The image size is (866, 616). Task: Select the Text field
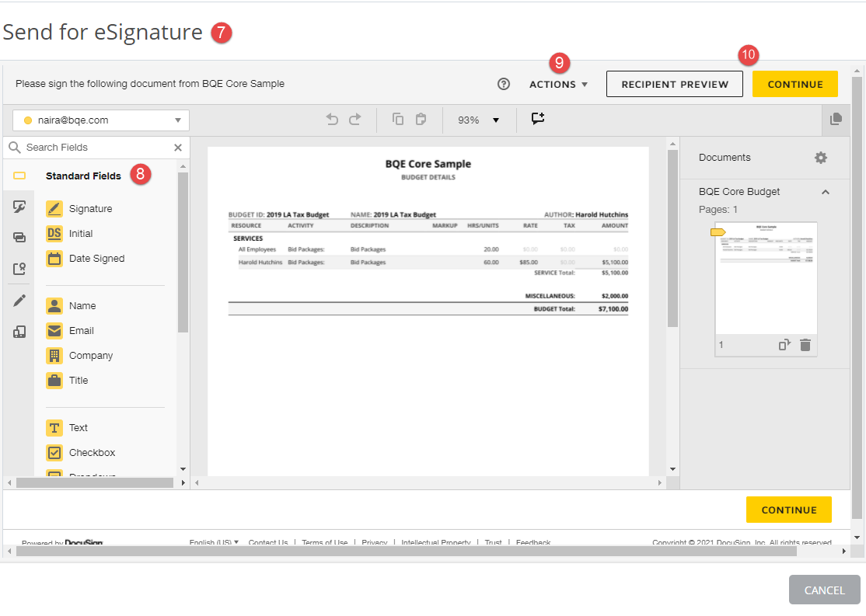coord(67,428)
